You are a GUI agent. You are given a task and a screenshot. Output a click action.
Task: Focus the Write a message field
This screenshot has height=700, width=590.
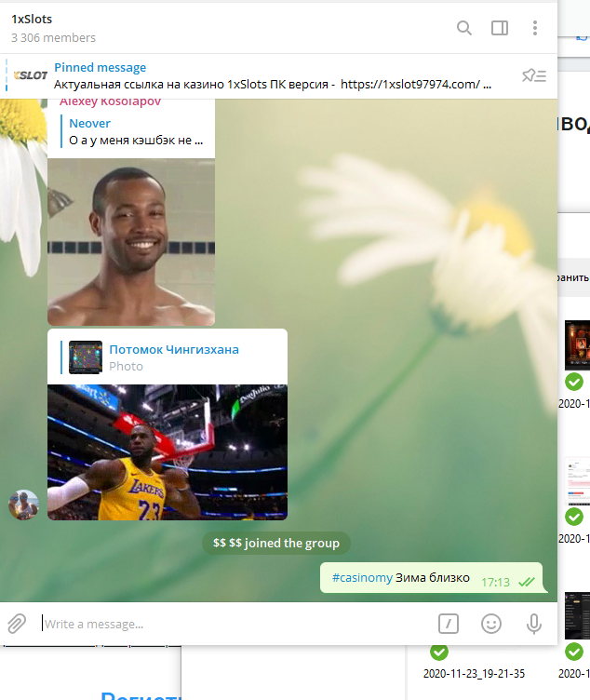(233, 624)
